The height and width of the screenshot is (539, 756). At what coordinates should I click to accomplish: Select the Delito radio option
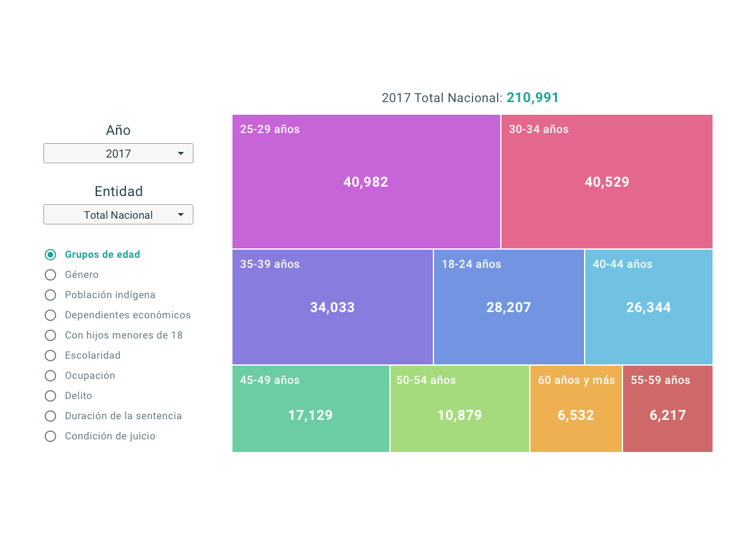50,396
